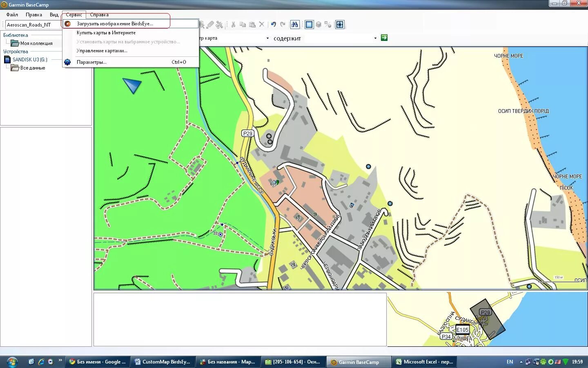The image size is (588, 368).
Task: Click the Delete X toolbar icon
Action: pyautogui.click(x=262, y=25)
